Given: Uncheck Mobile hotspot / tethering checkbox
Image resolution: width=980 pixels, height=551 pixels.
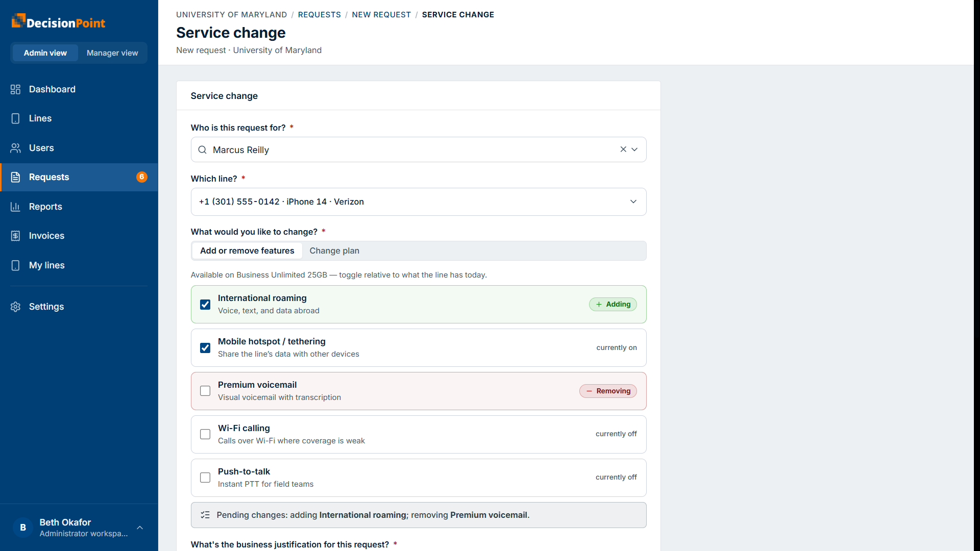Looking at the screenshot, I should pyautogui.click(x=205, y=348).
